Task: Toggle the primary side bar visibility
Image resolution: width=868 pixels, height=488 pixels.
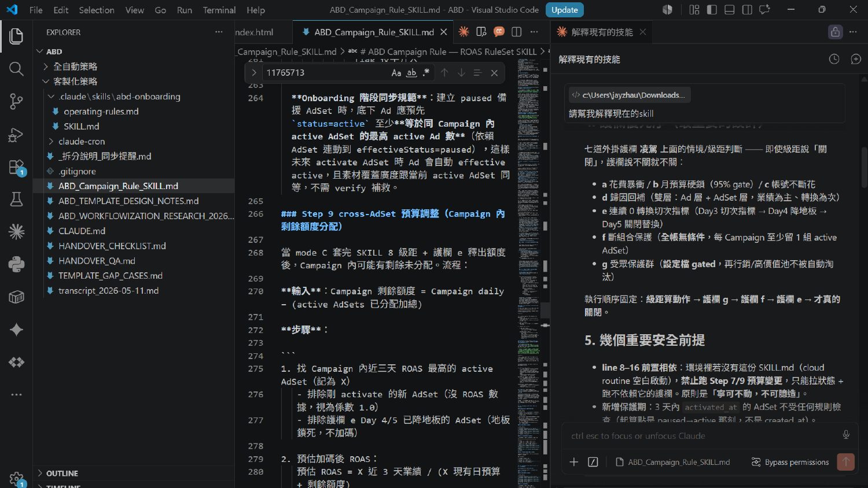Action: [712, 10]
